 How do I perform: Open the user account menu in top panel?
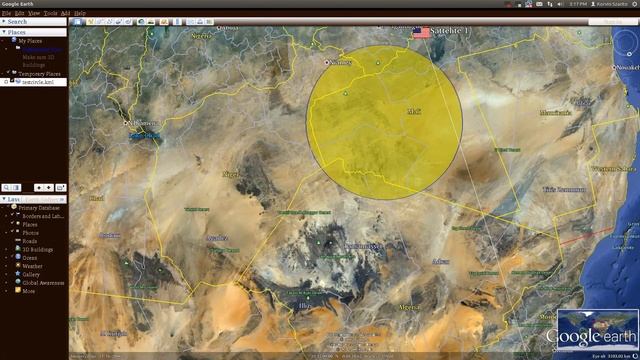click(610, 4)
